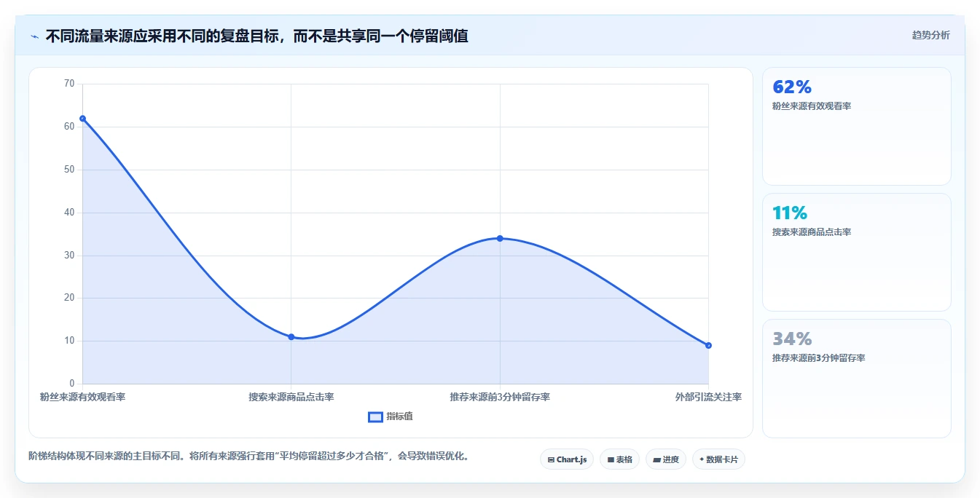Viewport: 980px width, 498px height.
Task: Click the 趋势分析 label in header
Action: coord(930,35)
